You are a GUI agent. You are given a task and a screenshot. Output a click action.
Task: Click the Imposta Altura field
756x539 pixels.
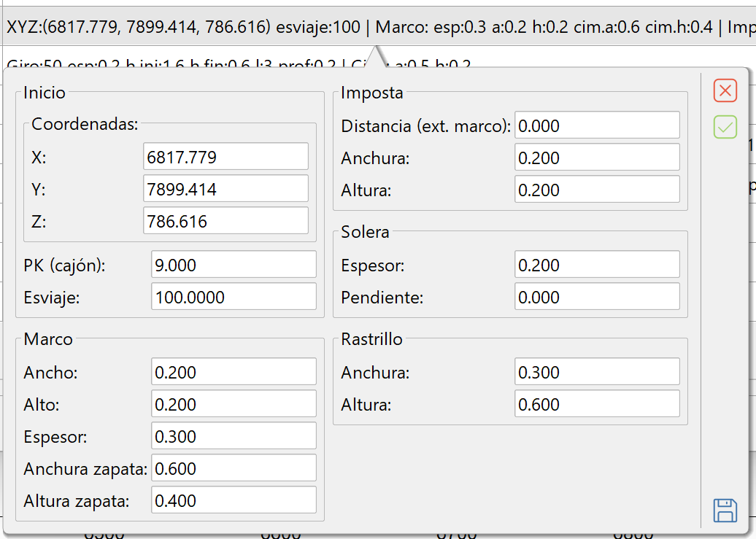click(597, 190)
